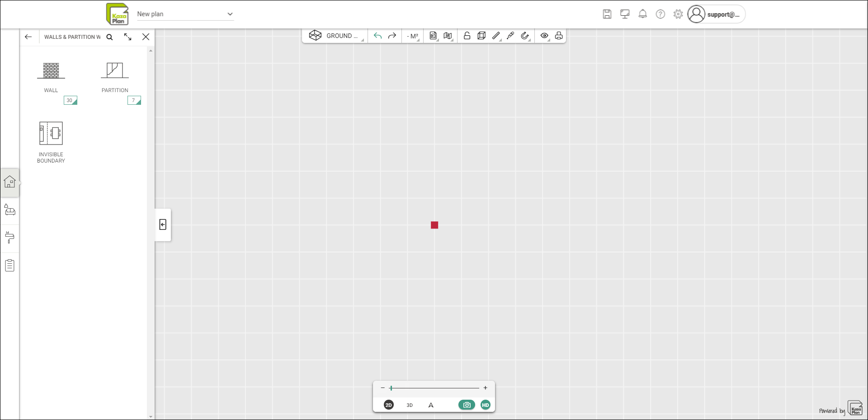The image size is (868, 420).
Task: Open the settings gear
Action: [678, 14]
